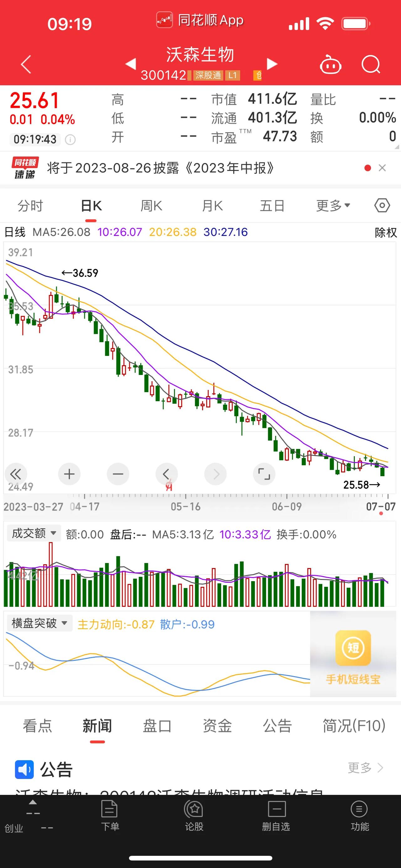Toggle 除权 adjustment setting

386,233
